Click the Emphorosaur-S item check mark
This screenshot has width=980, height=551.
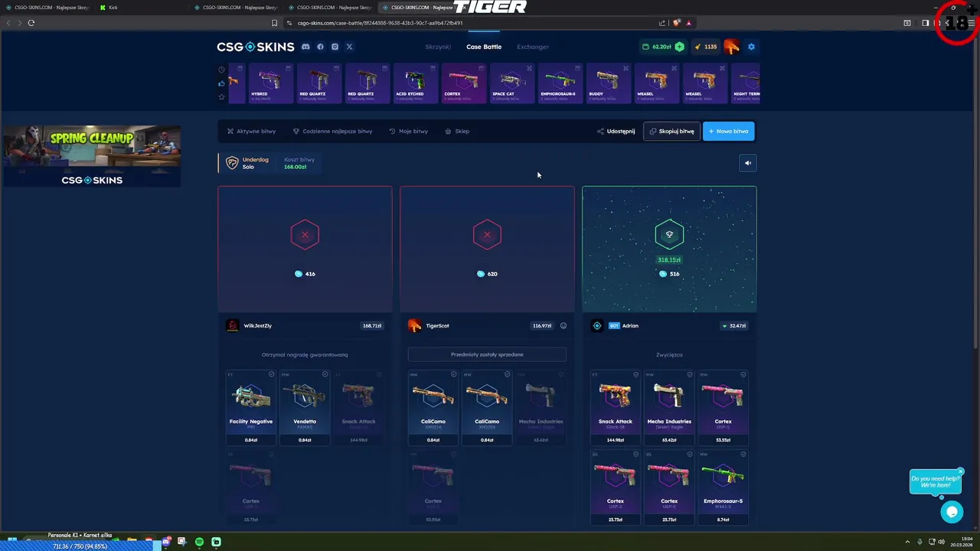coord(743,454)
